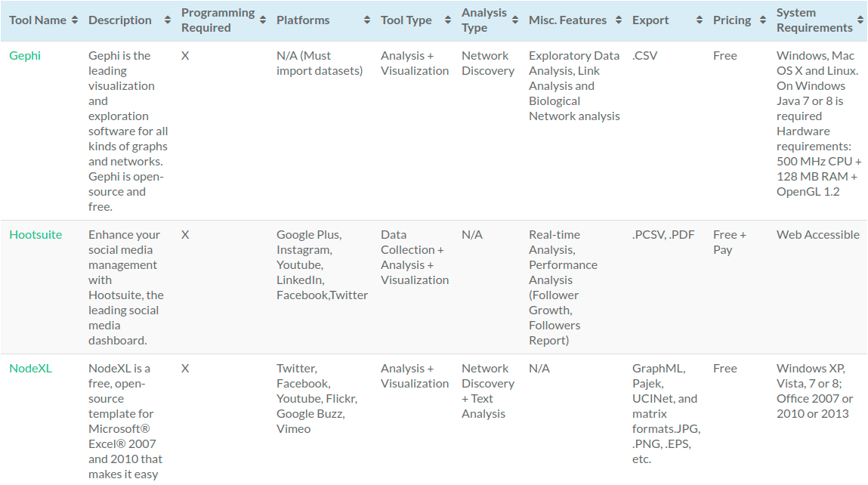The height and width of the screenshot is (485, 868).
Task: Select Gephi's 'Network Discovery' analysis type
Action: click(x=488, y=63)
